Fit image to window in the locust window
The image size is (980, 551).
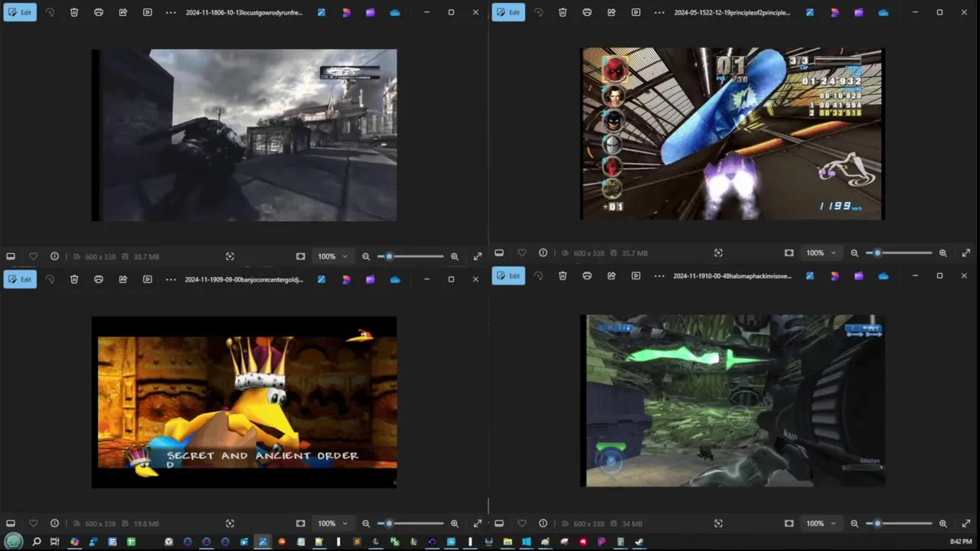[301, 256]
